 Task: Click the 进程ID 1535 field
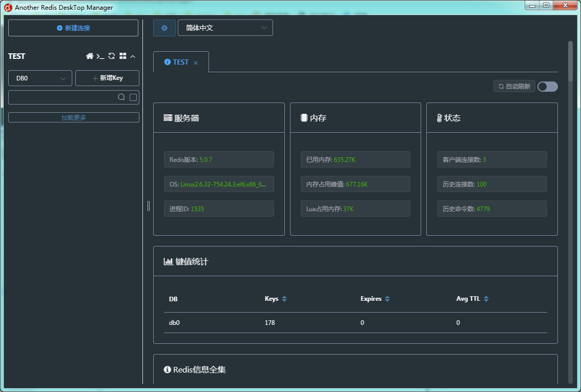[219, 209]
